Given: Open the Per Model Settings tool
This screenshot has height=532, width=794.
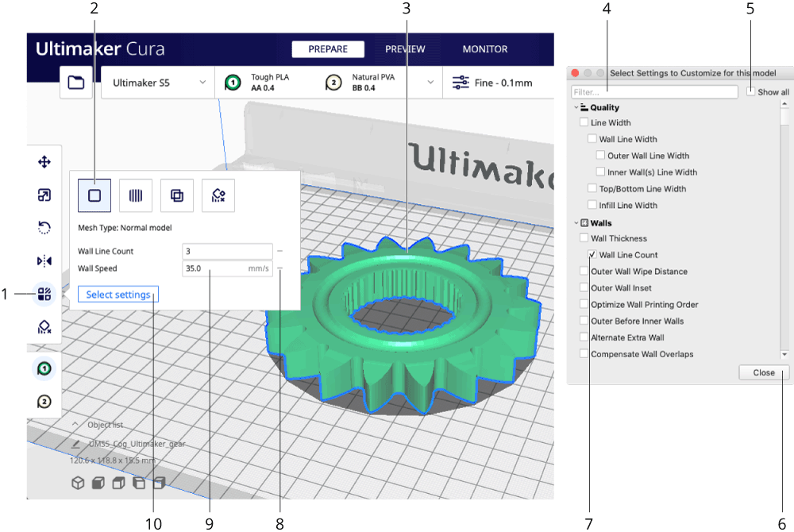Looking at the screenshot, I should (x=44, y=294).
